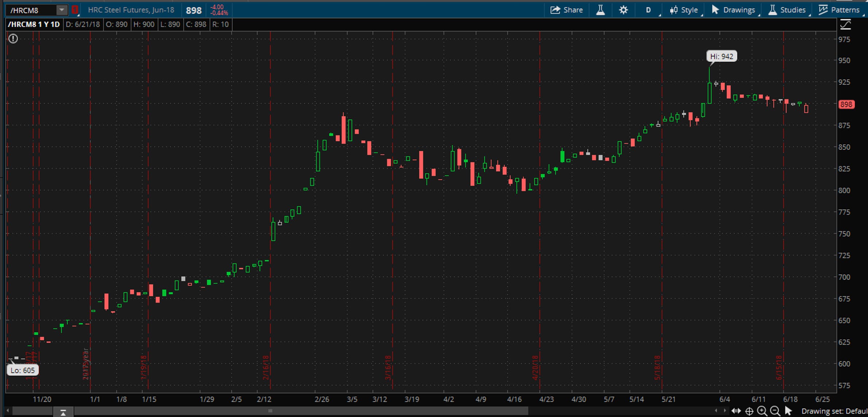Click the Hi: 942 price bubble
This screenshot has height=417, width=868.
pyautogui.click(x=721, y=56)
